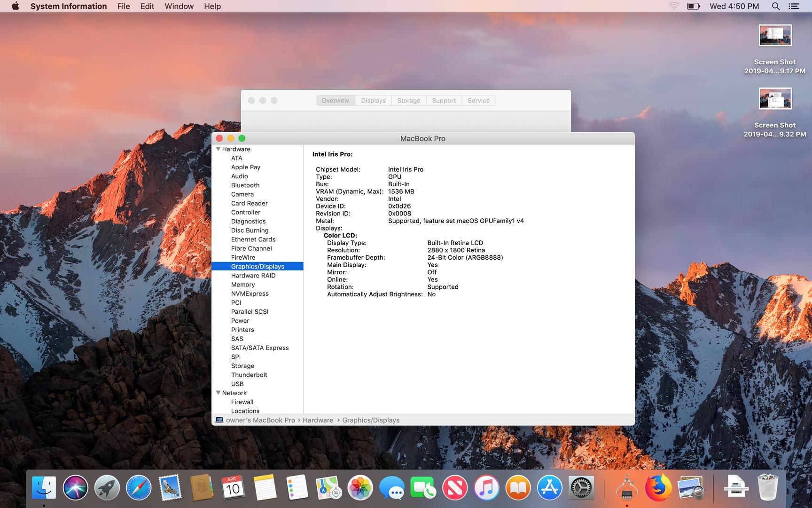Click Hardware in the path bar
The width and height of the screenshot is (812, 508).
click(x=318, y=420)
